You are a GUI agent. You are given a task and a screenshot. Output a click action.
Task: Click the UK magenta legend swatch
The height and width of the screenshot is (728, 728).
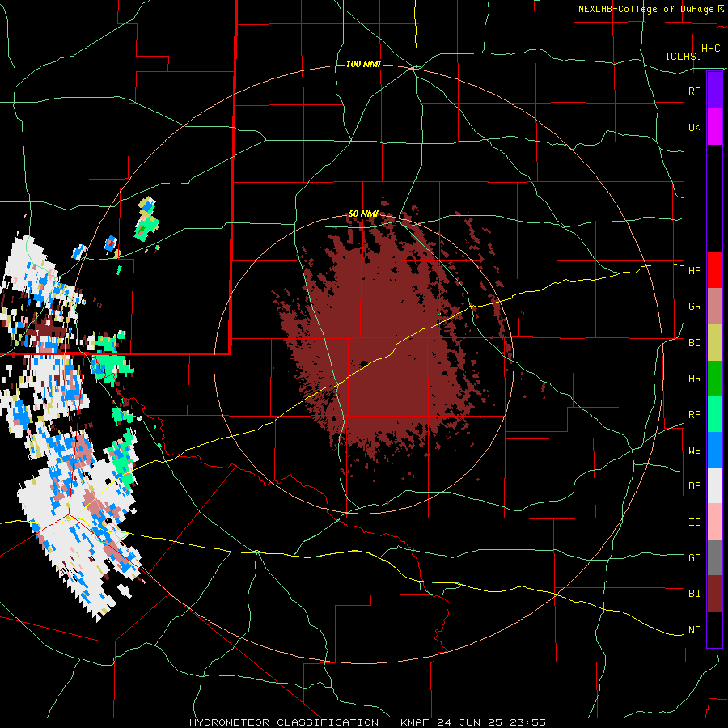tap(714, 127)
